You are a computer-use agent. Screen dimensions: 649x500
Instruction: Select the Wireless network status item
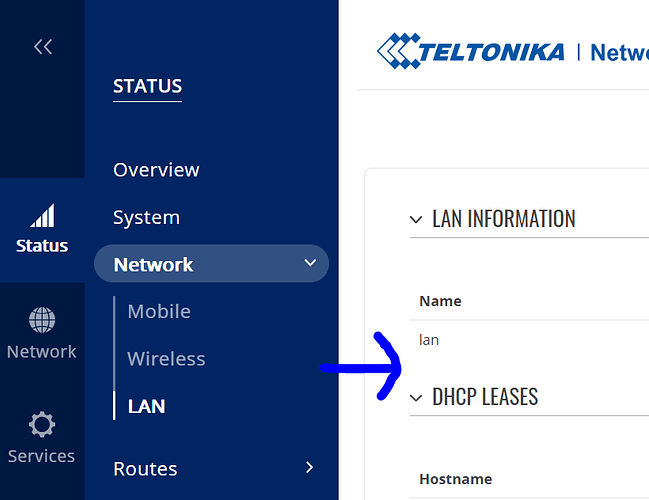pos(166,358)
